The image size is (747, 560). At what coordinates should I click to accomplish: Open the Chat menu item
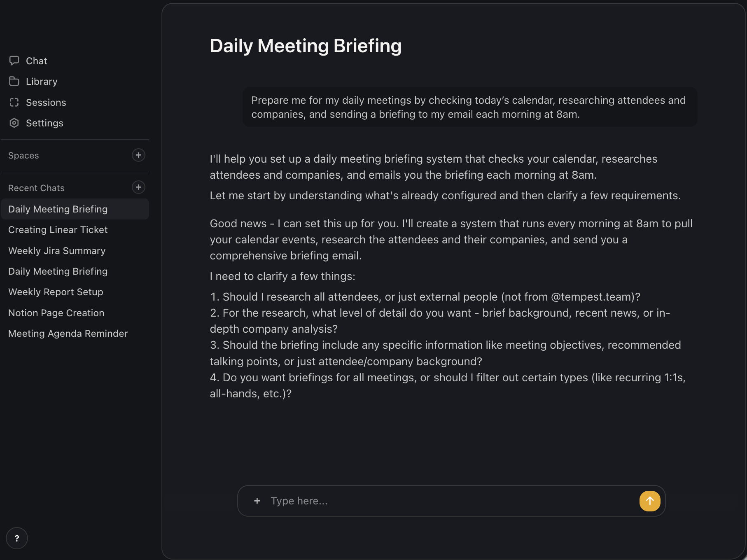(x=37, y=61)
